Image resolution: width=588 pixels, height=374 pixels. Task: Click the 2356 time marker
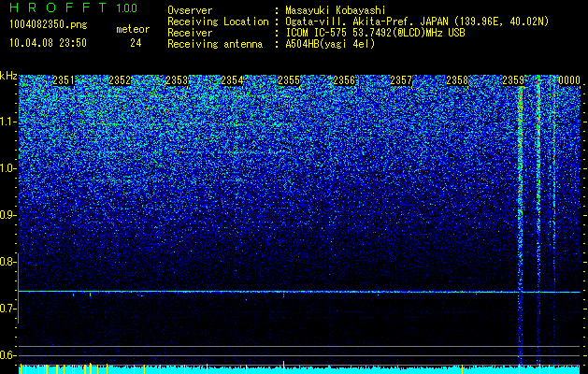click(x=344, y=80)
